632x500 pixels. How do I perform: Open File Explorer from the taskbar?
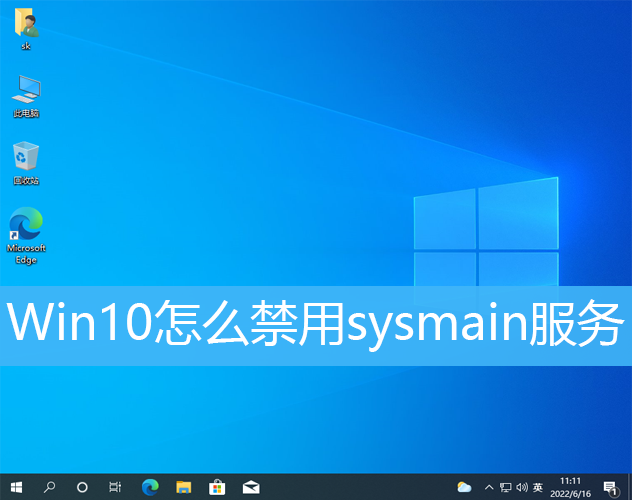click(x=183, y=487)
